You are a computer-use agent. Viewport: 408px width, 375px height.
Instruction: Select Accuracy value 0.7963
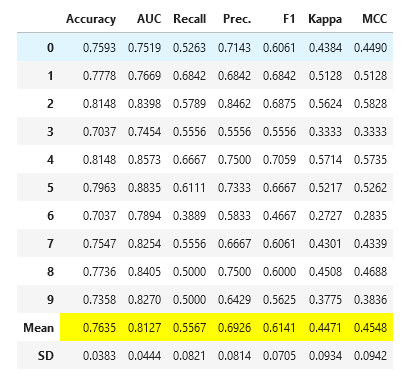[x=99, y=188]
